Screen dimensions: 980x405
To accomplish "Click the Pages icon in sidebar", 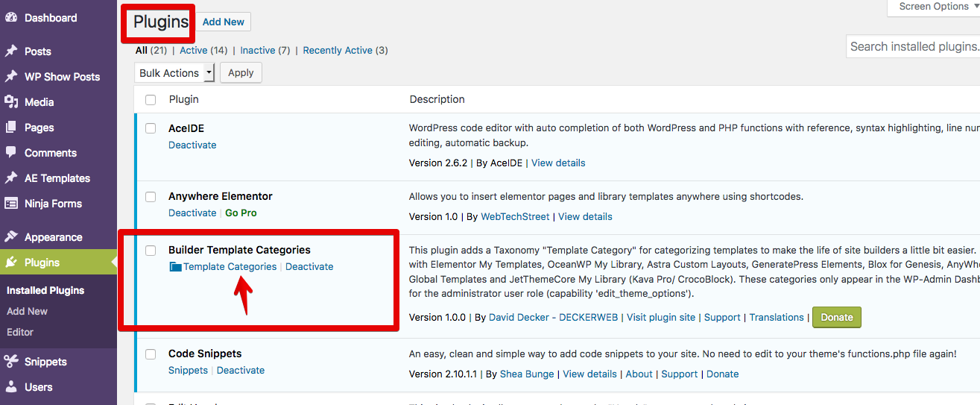I will point(11,128).
